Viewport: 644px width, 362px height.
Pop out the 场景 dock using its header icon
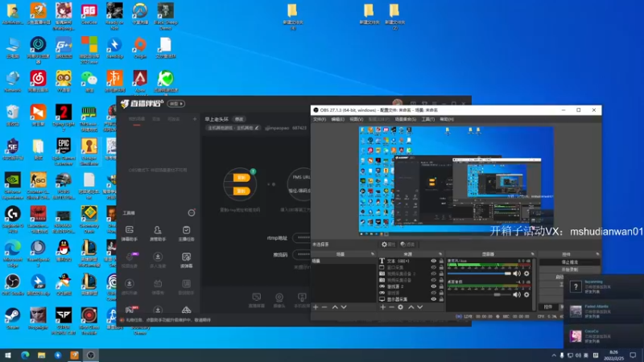pos(373,254)
